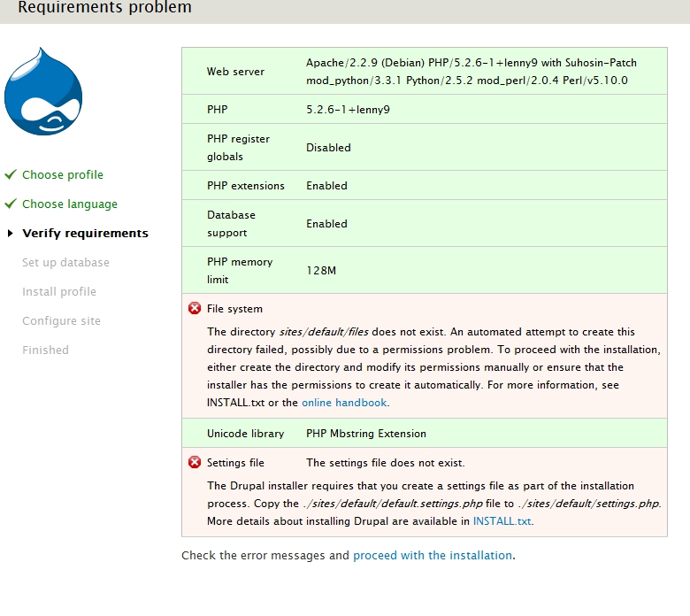Viewport: 690px width, 616px height.
Task: Click the PHP memory limit 128M value
Action: coord(321,271)
